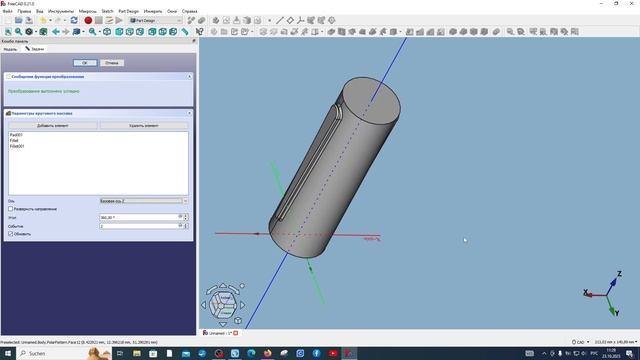
Task: Open the File menu
Action: coord(7,11)
